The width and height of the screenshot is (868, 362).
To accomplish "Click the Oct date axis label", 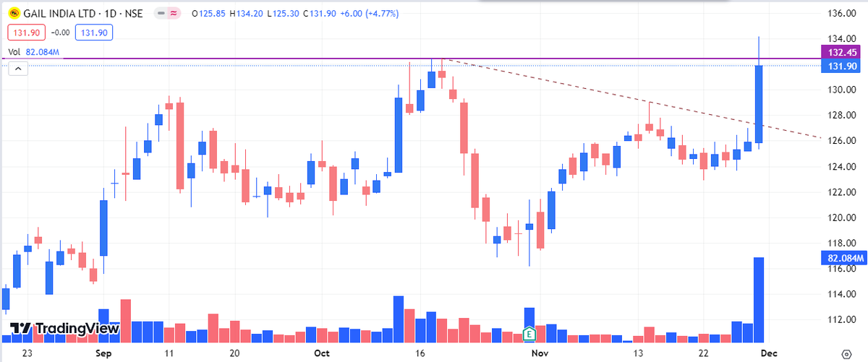I will pos(321,353).
